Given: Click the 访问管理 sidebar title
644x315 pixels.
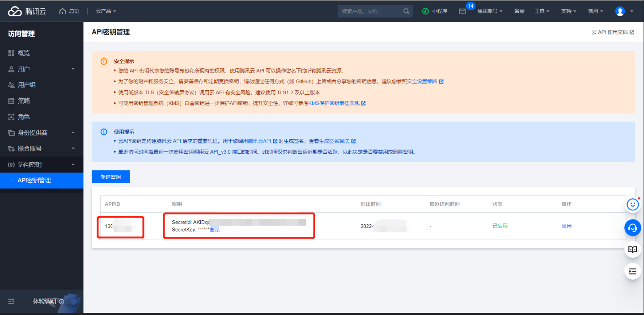Looking at the screenshot, I should click(x=21, y=34).
